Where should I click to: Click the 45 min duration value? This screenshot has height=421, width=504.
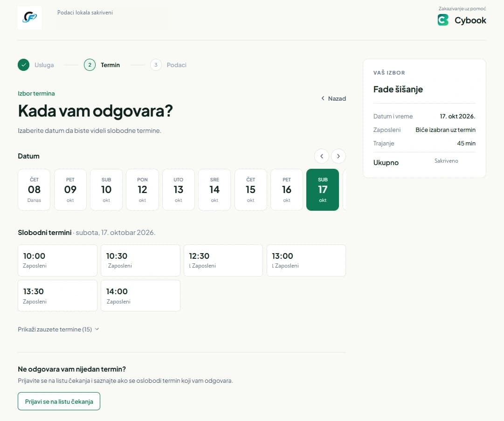point(466,143)
